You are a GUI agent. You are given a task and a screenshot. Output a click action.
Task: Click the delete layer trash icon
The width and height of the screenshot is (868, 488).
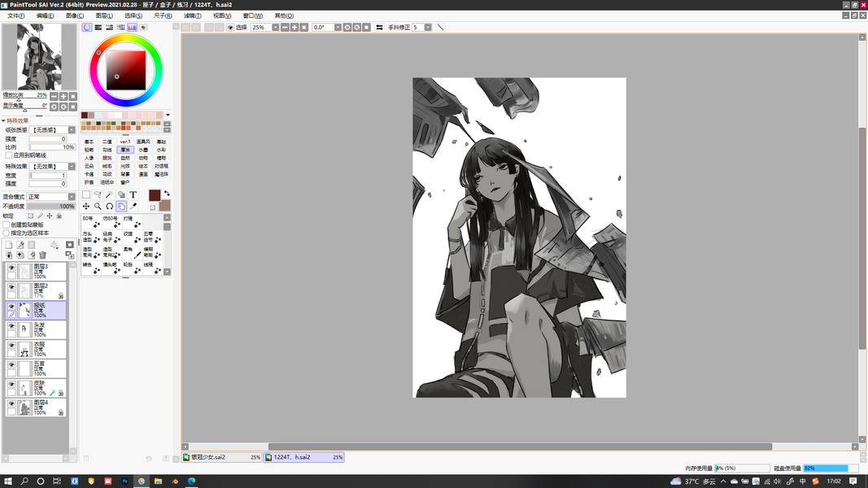(42, 255)
